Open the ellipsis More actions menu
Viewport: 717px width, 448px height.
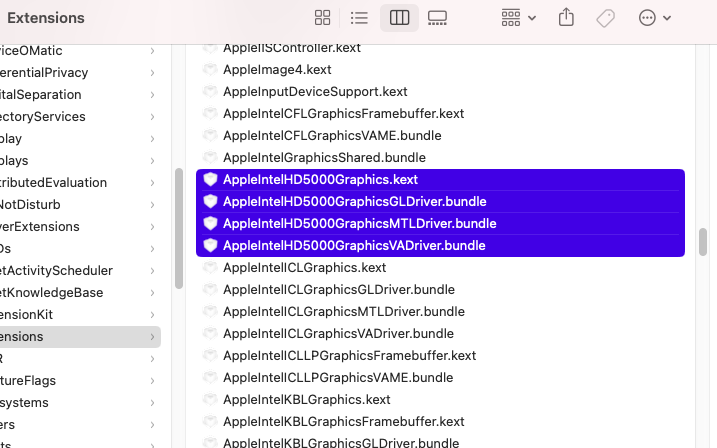(653, 18)
